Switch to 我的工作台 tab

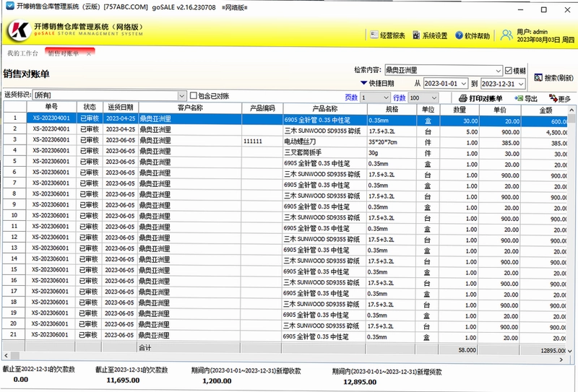(x=22, y=53)
